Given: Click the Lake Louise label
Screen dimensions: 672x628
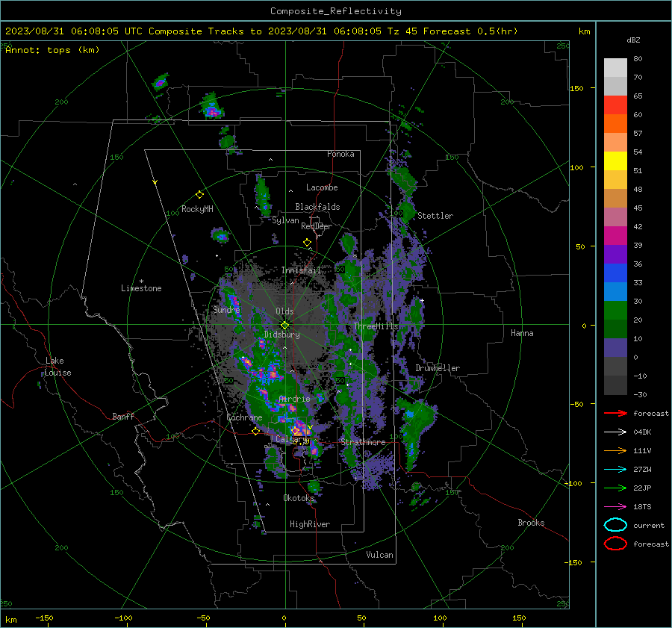Looking at the screenshot, I should pos(57,367).
